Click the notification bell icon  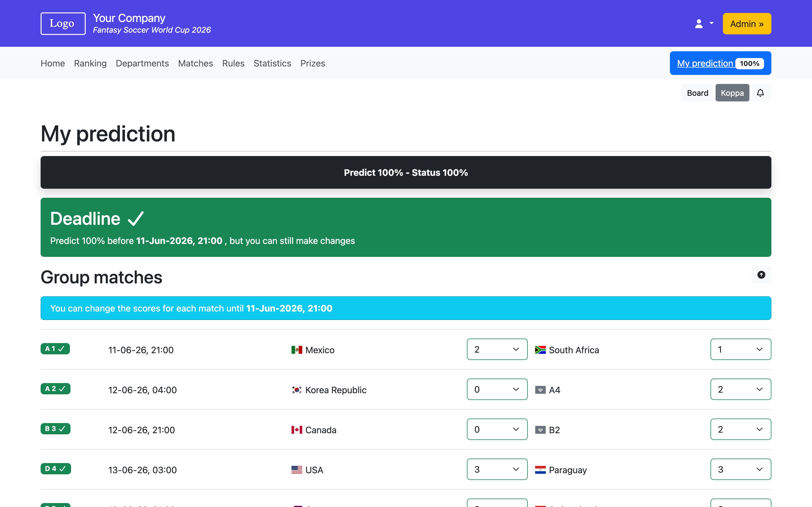(x=761, y=93)
